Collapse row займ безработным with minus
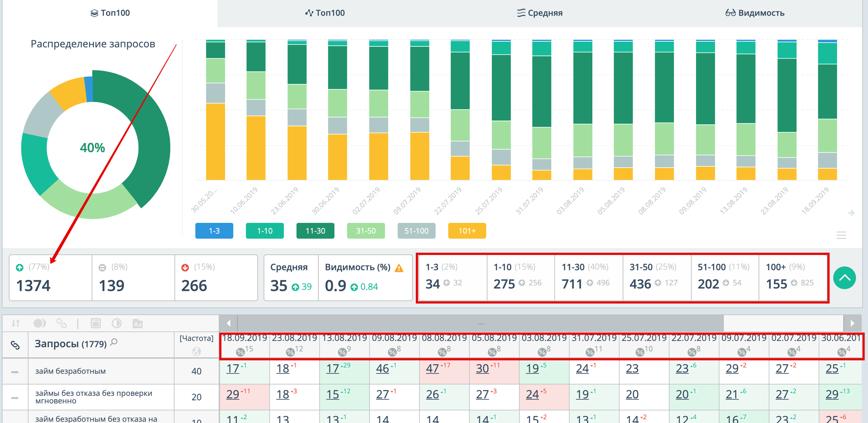 pos(15,372)
